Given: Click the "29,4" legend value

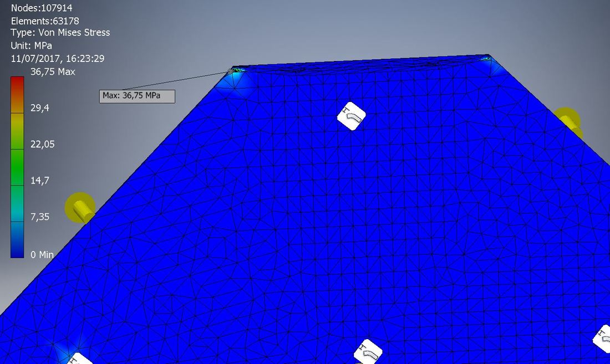Looking at the screenshot, I should [40, 108].
